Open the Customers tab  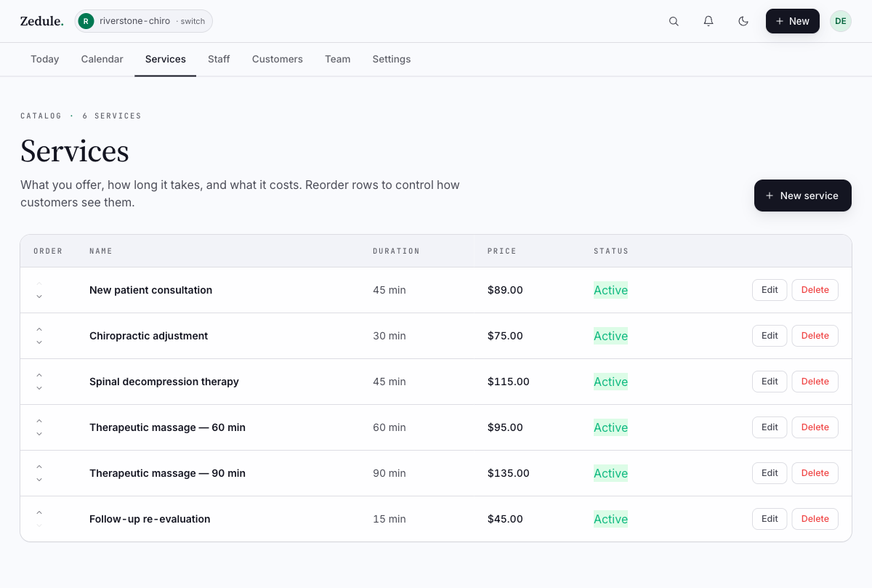point(278,59)
